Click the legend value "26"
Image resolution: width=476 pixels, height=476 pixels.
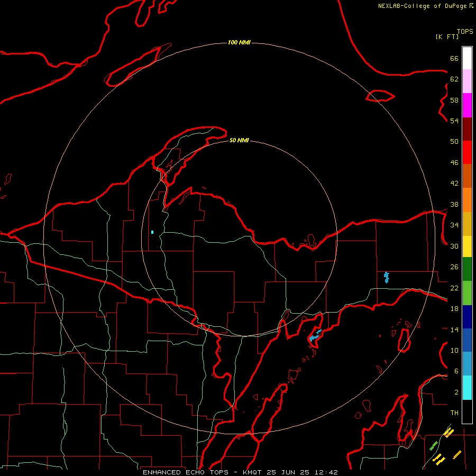454,267
